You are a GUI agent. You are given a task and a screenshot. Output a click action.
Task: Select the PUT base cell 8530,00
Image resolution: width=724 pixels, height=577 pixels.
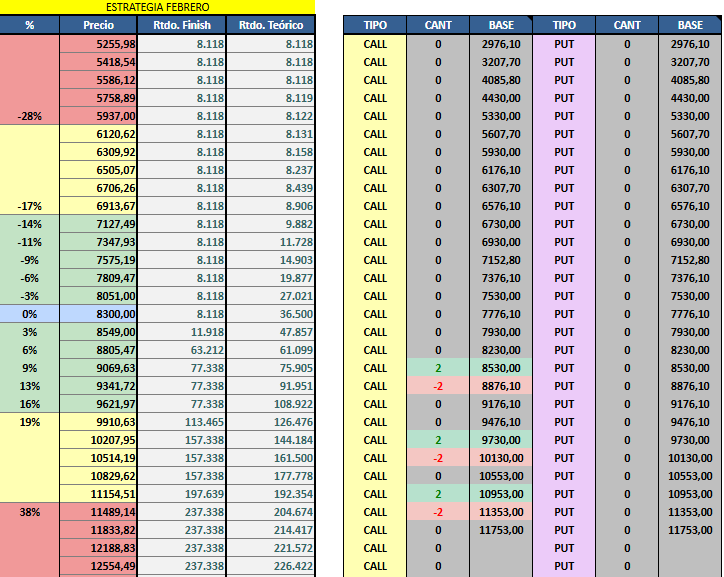690,368
